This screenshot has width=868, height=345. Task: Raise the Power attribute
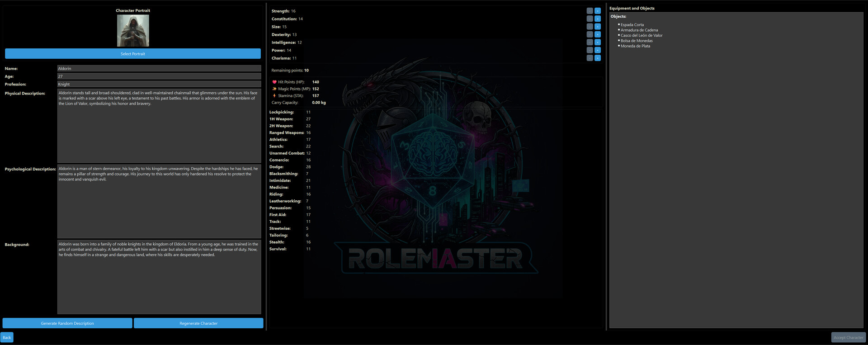pyautogui.click(x=597, y=50)
